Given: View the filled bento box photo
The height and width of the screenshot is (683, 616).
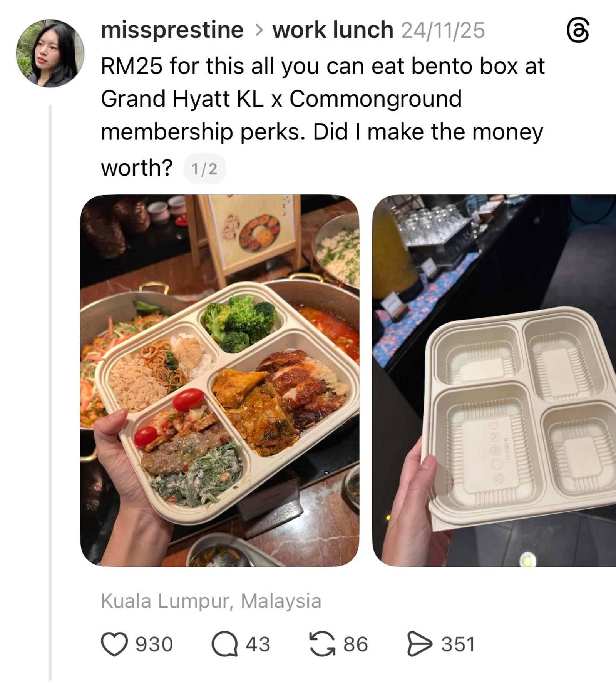Looking at the screenshot, I should (219, 380).
